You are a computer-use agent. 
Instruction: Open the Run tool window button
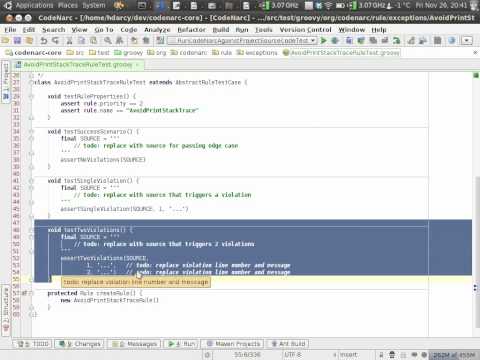pyautogui.click(x=181, y=344)
